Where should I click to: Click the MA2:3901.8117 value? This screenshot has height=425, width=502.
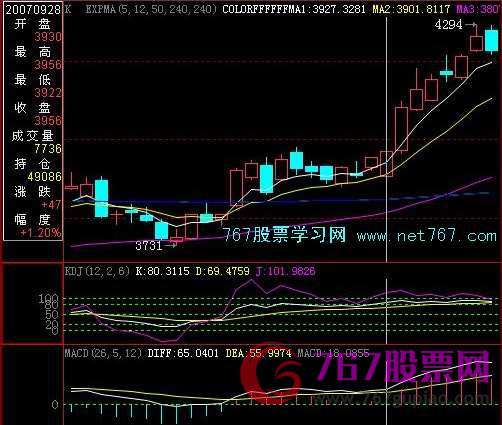click(x=411, y=9)
